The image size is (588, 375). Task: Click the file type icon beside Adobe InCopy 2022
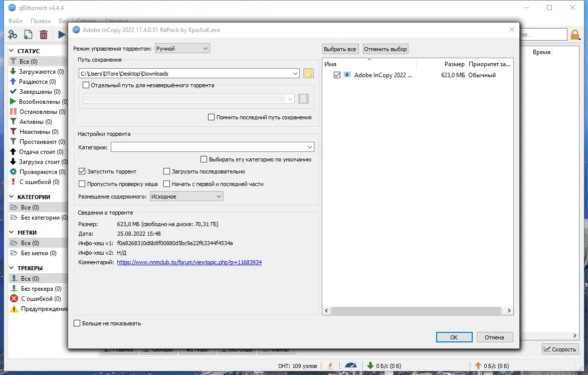[x=347, y=75]
